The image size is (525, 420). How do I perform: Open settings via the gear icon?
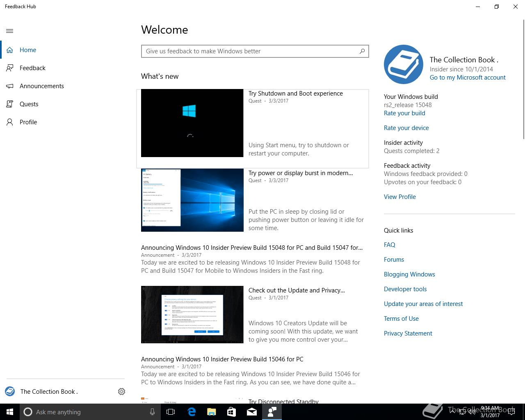point(121,392)
